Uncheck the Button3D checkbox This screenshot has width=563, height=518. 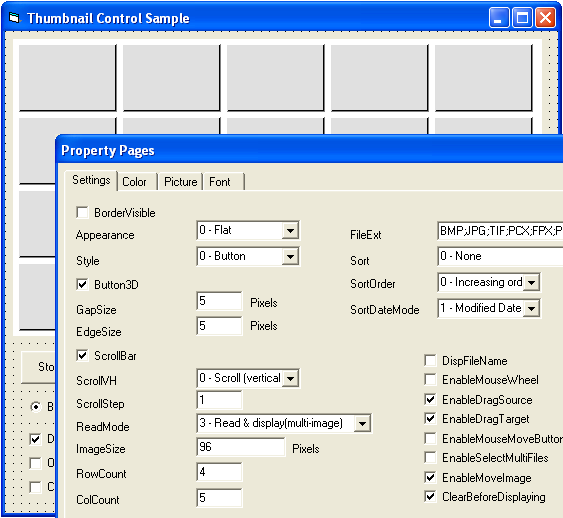point(82,284)
